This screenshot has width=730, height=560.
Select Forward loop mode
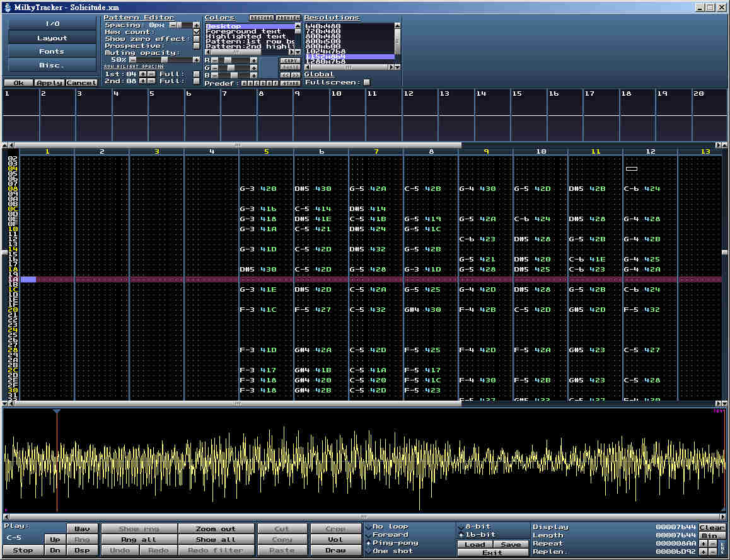point(386,534)
